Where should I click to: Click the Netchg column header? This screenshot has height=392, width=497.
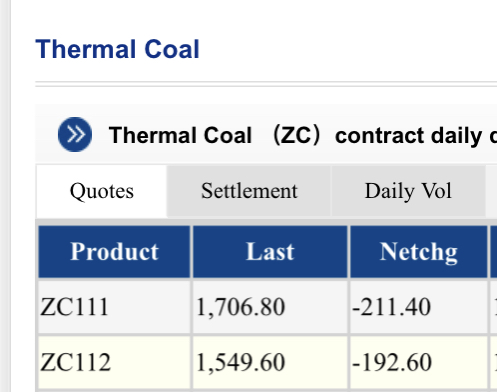[419, 252]
